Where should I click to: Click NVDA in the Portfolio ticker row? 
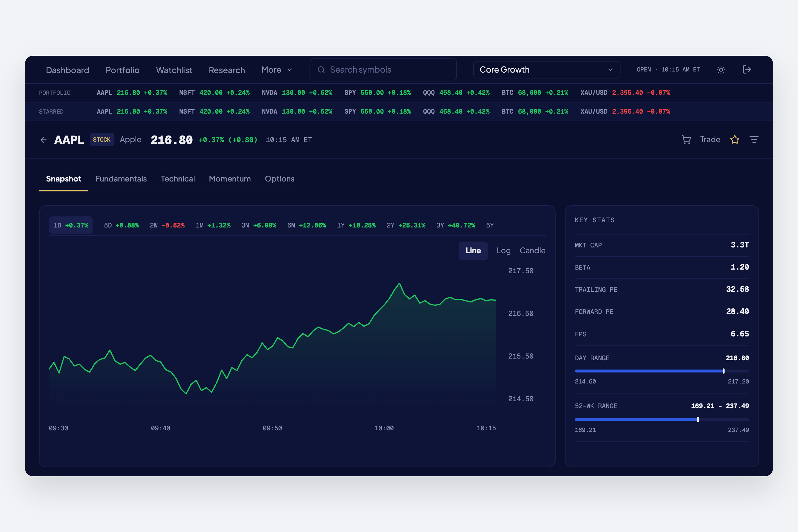(297, 93)
